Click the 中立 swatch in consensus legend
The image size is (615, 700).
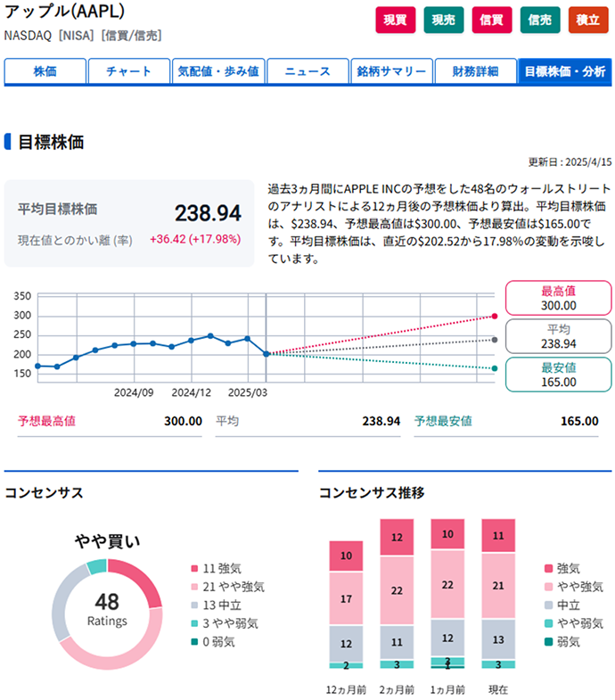[x=194, y=605]
